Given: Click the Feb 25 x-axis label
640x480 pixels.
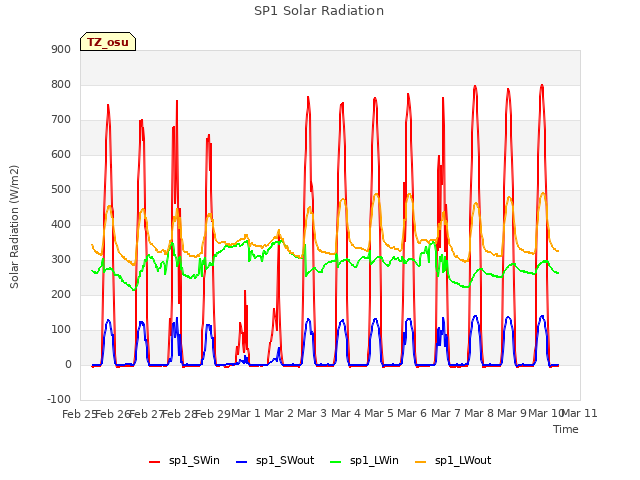Looking at the screenshot, I should coord(80,414).
